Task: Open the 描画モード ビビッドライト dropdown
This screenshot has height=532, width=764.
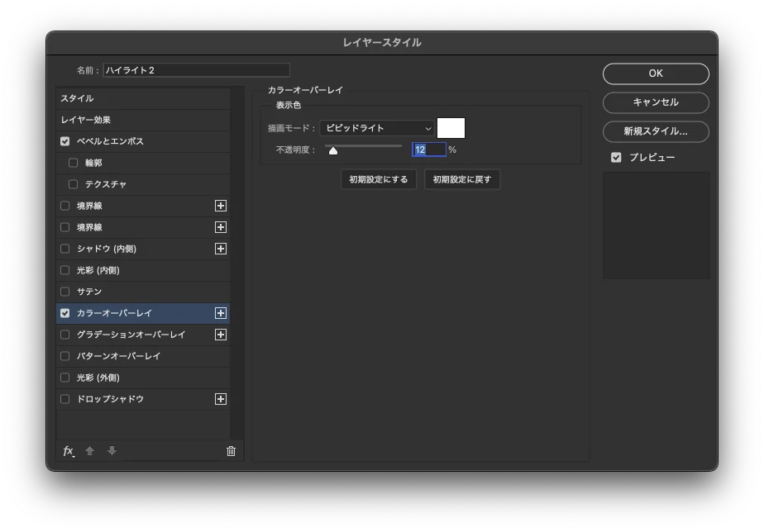Action: click(x=377, y=128)
